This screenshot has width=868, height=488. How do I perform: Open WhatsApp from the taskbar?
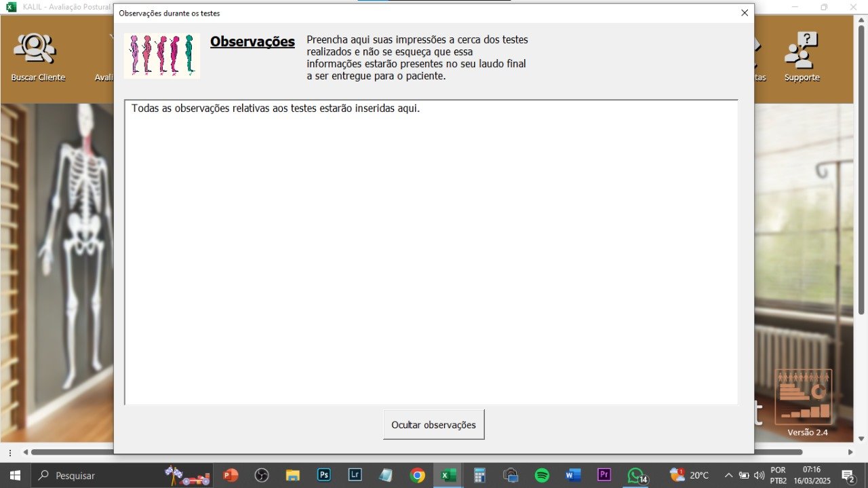(635, 475)
